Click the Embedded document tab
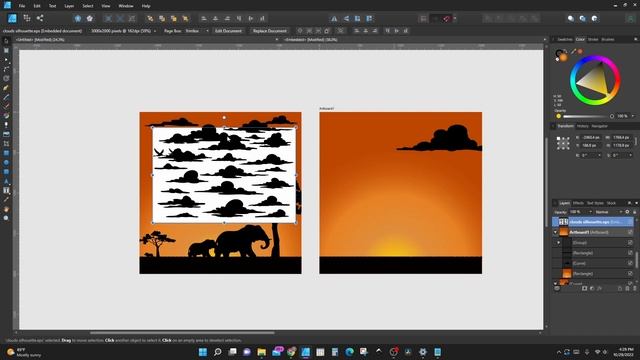This screenshot has width=640, height=360. [311, 40]
